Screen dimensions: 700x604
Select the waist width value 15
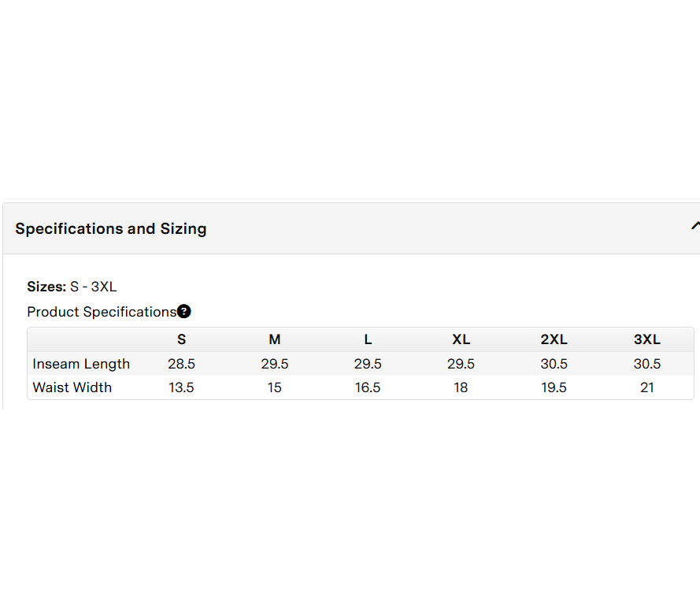tap(275, 387)
